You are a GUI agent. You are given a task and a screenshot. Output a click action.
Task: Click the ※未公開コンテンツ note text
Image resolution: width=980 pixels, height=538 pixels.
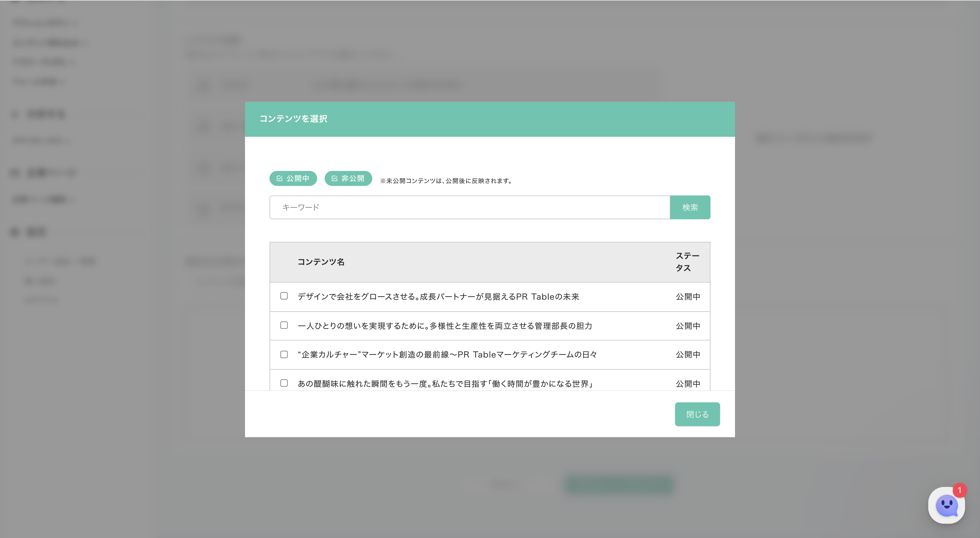[446, 181]
